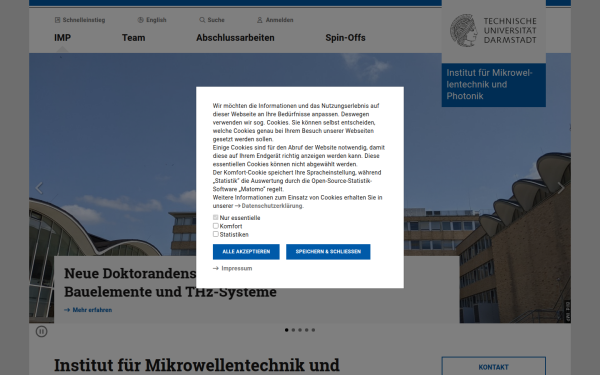Select the first carousel dot

[x=287, y=330]
